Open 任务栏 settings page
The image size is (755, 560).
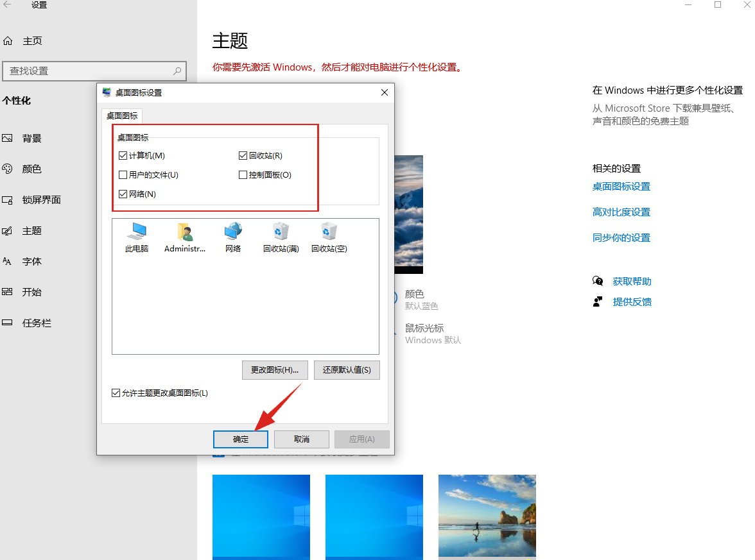[x=37, y=323]
